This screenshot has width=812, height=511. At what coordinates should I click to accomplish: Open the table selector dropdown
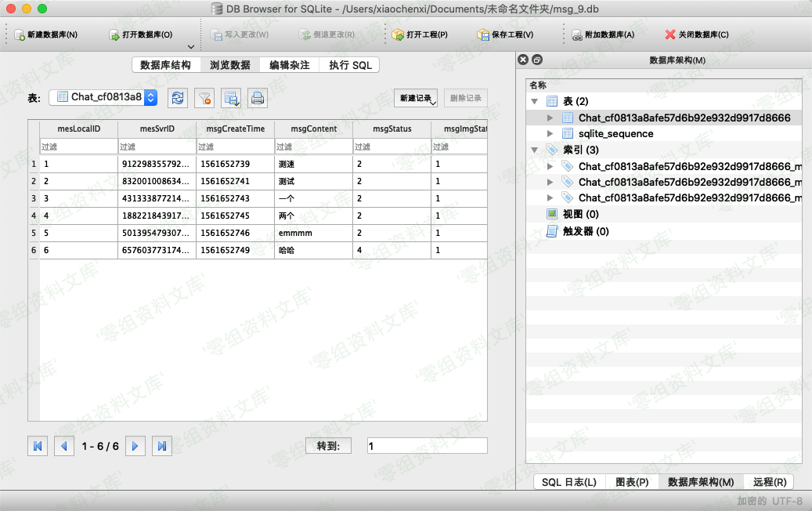pyautogui.click(x=151, y=97)
